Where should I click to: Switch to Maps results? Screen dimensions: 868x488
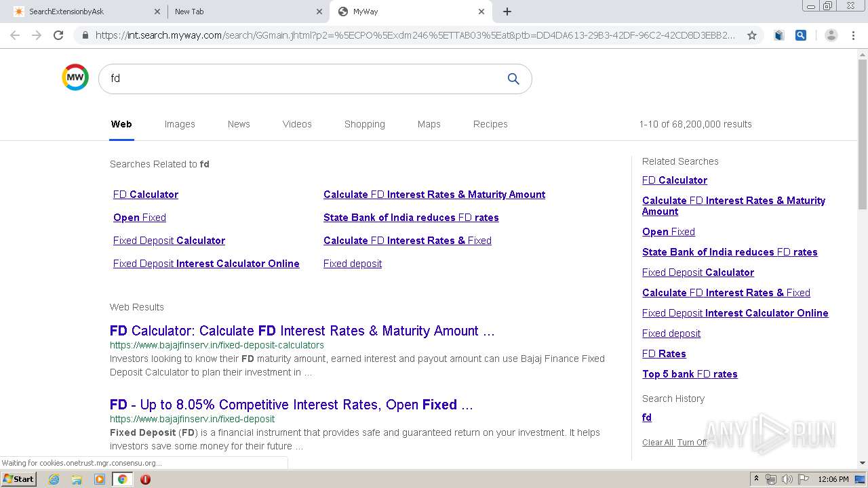[429, 124]
